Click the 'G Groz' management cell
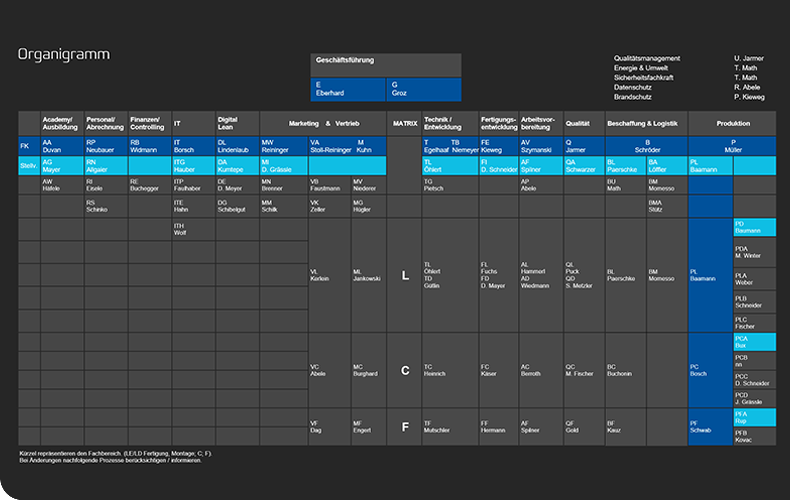Image resolution: width=790 pixels, height=500 pixels. (424, 89)
